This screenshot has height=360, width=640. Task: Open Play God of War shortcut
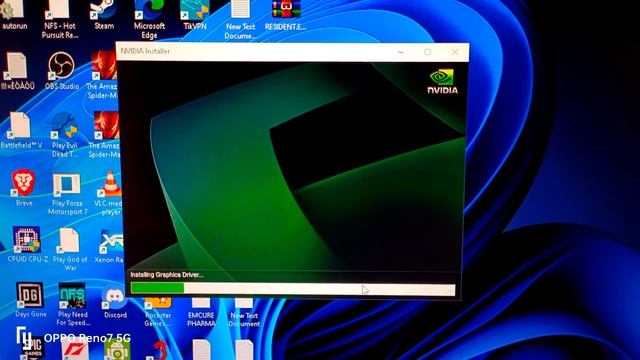pos(70,249)
